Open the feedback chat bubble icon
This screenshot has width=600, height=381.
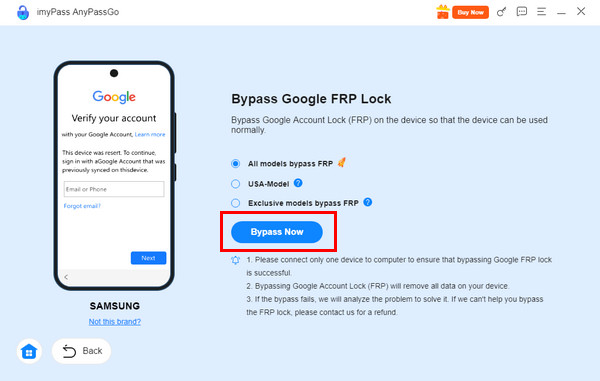click(x=522, y=12)
